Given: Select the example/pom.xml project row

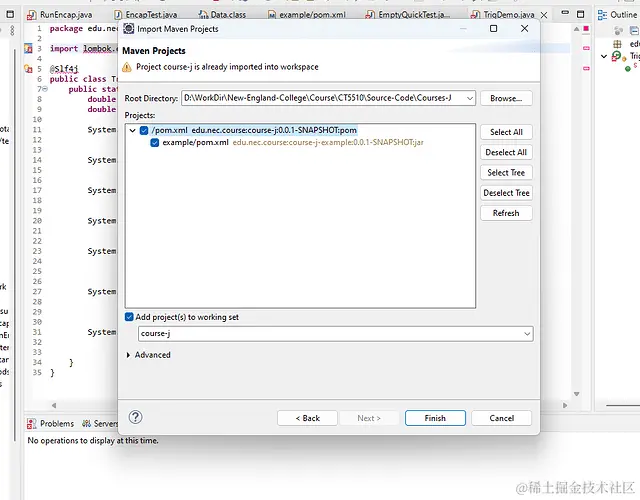Looking at the screenshot, I should click(x=293, y=142).
